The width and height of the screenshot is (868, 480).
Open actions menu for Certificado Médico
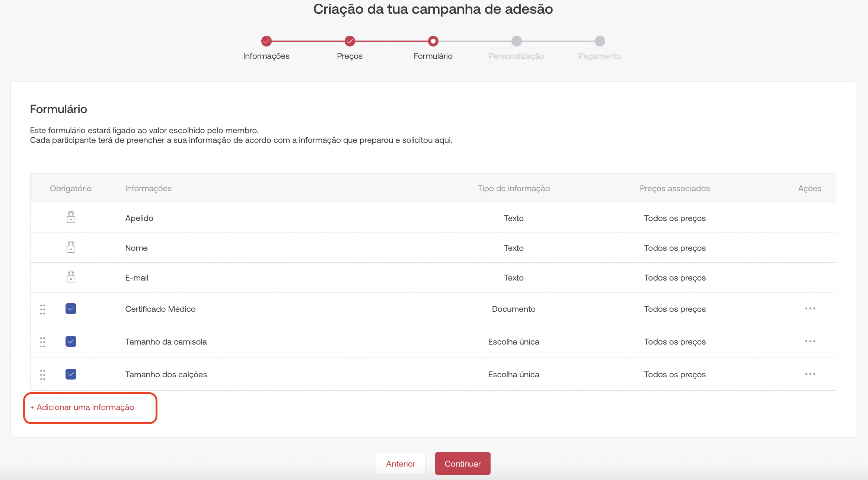[x=810, y=309]
